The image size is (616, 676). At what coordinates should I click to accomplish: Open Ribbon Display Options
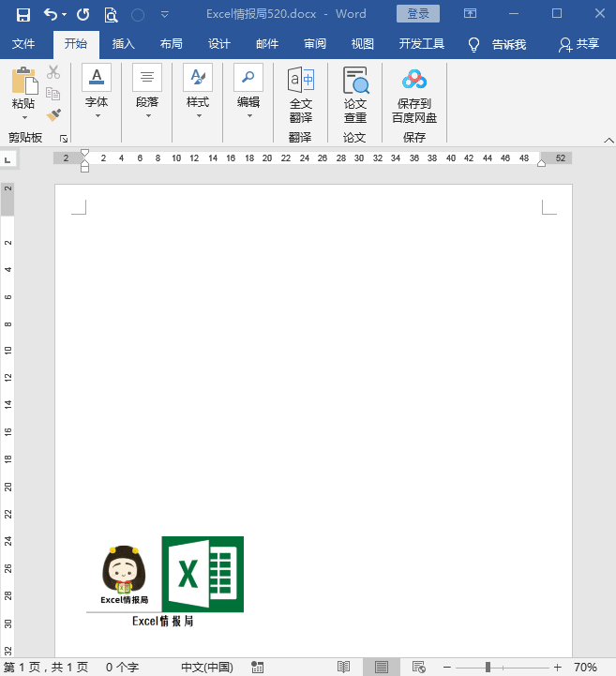point(470,14)
